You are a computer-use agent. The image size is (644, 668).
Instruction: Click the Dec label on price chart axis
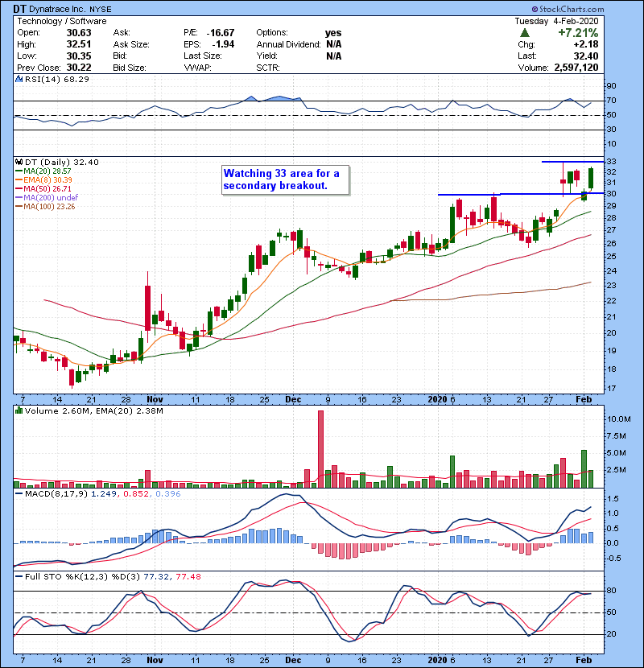(293, 399)
